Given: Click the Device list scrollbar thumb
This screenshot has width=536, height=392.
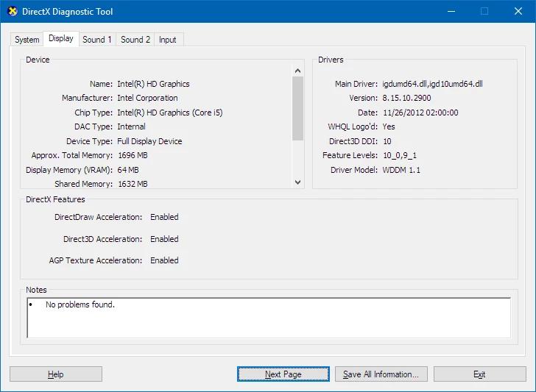Looking at the screenshot, I should point(297,108).
